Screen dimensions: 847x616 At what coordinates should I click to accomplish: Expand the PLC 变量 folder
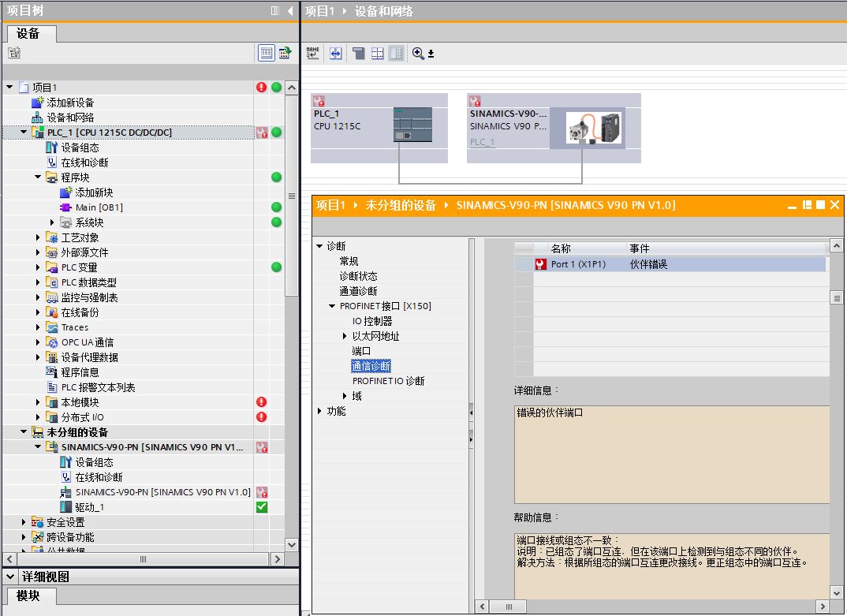(38, 267)
